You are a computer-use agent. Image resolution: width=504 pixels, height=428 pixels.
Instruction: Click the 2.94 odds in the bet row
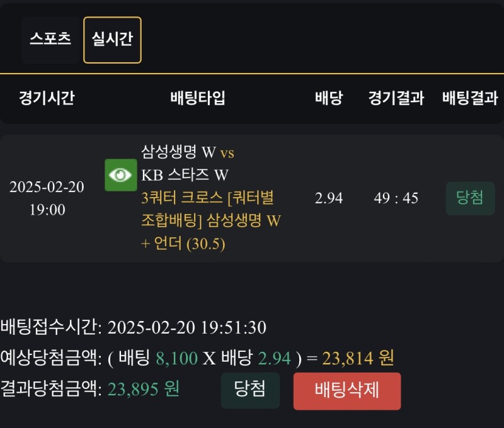point(328,198)
